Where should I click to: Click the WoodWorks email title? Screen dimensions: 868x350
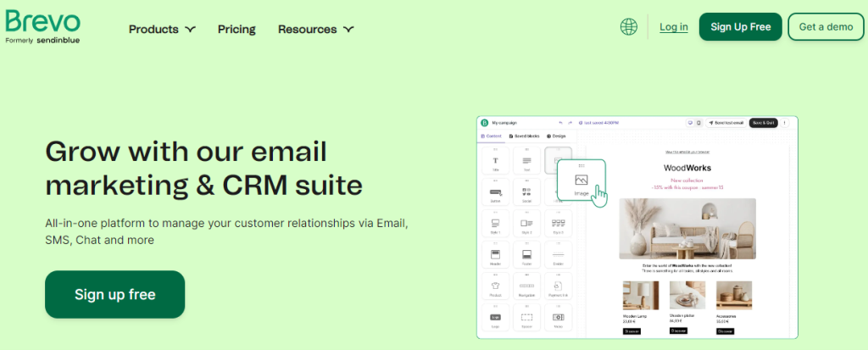[687, 168]
